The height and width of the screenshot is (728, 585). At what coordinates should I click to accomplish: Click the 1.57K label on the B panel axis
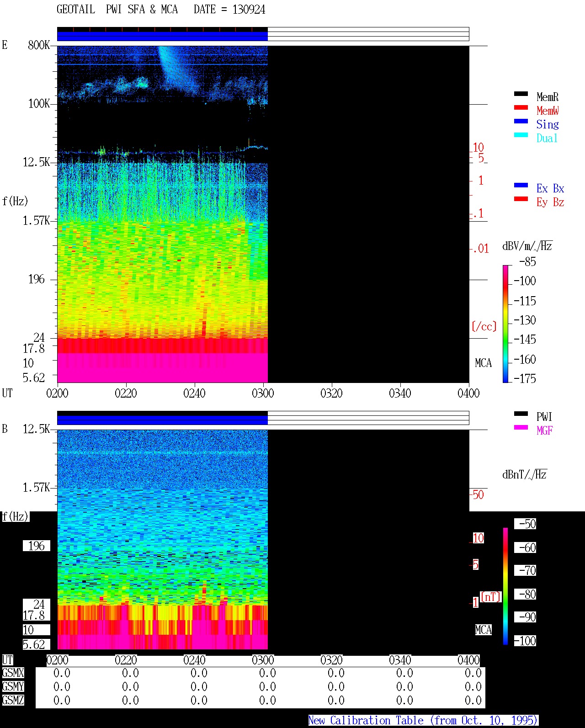[37, 487]
